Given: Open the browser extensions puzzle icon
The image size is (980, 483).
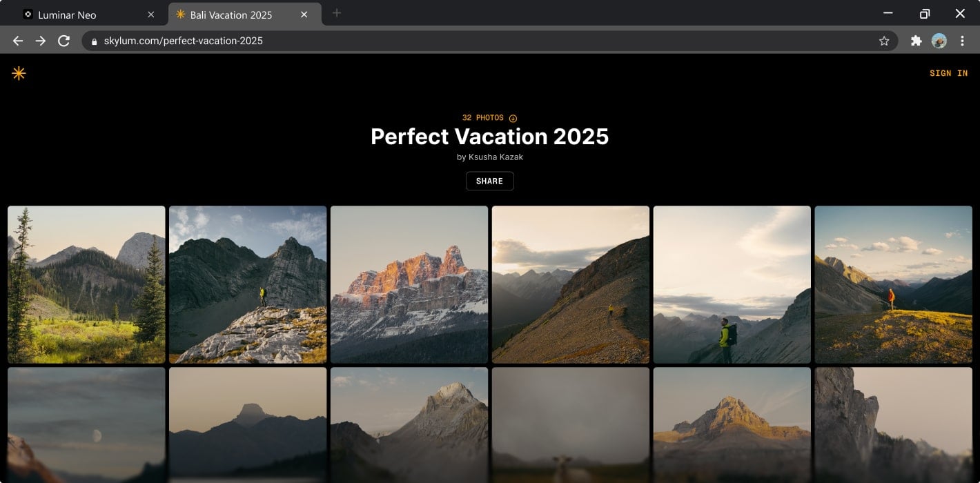Looking at the screenshot, I should click(917, 41).
